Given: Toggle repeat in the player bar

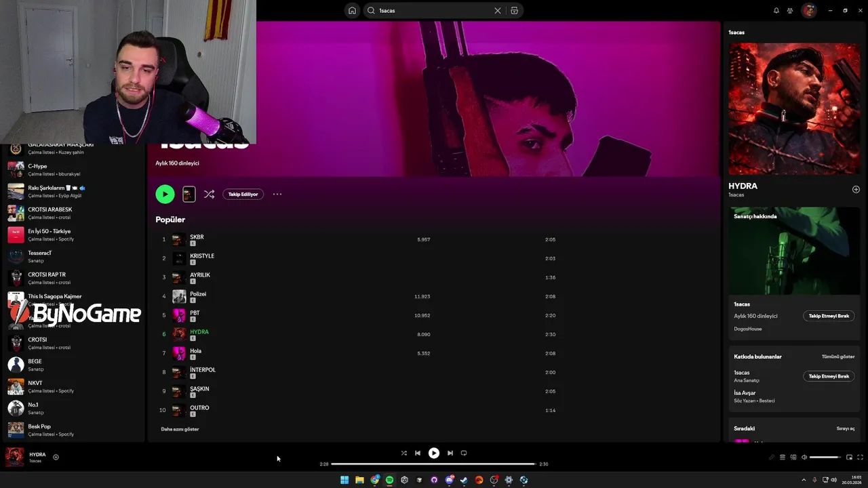Looking at the screenshot, I should point(464,453).
